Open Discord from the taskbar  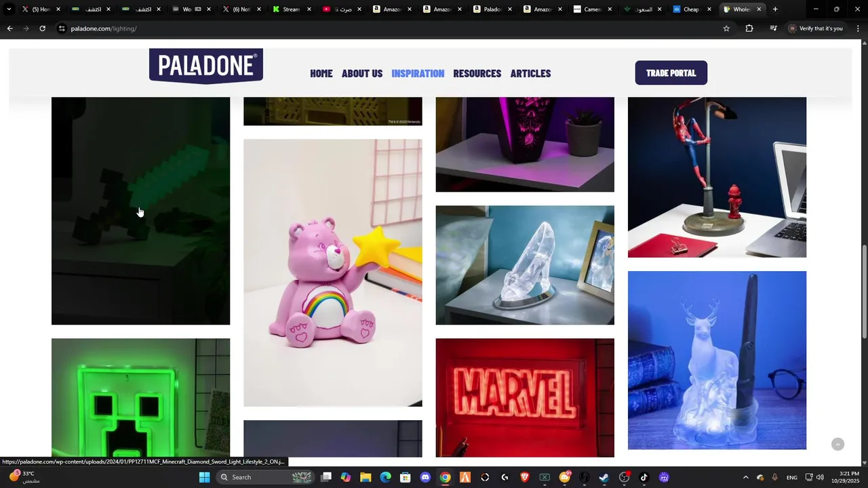[425, 477]
